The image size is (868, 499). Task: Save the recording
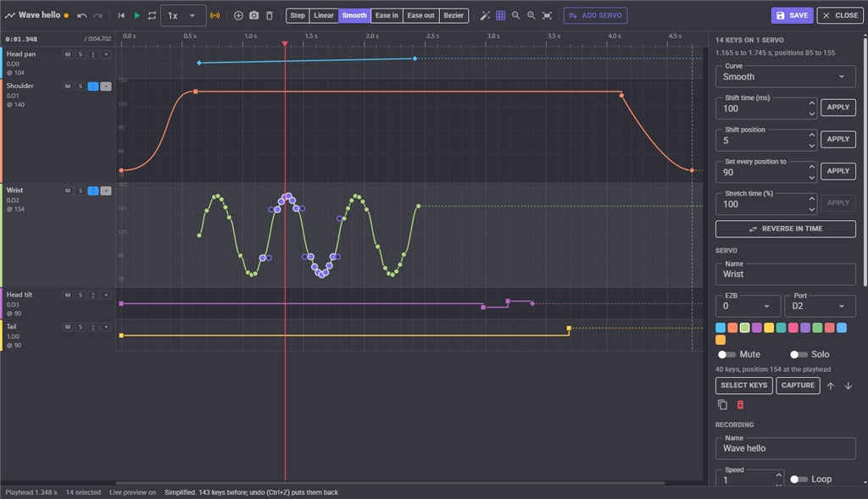pos(793,15)
